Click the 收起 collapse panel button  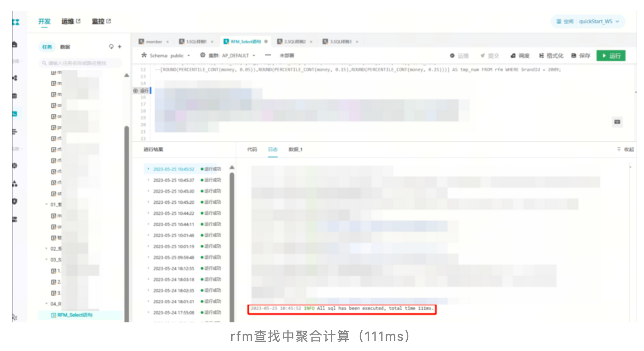coord(626,149)
